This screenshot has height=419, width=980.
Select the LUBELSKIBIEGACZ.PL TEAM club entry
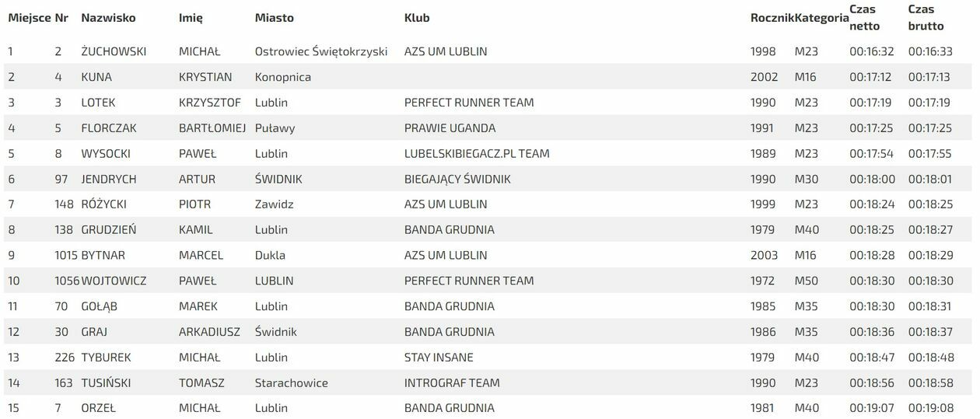(x=477, y=153)
